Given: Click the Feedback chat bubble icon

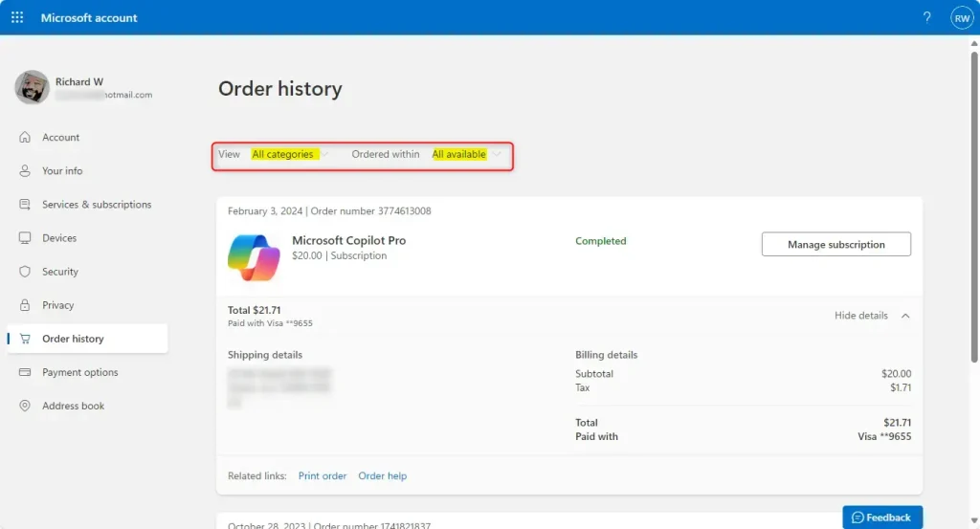Looking at the screenshot, I should click(x=857, y=518).
